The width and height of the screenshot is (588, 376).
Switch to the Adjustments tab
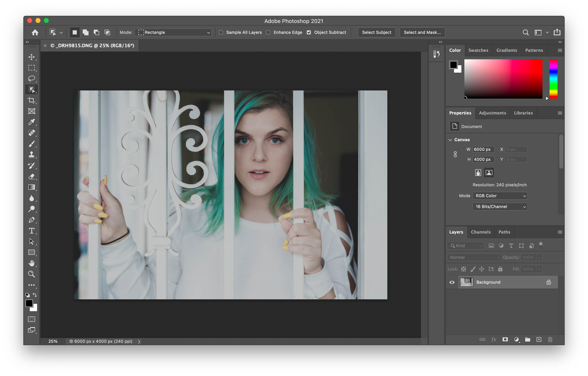pos(492,113)
